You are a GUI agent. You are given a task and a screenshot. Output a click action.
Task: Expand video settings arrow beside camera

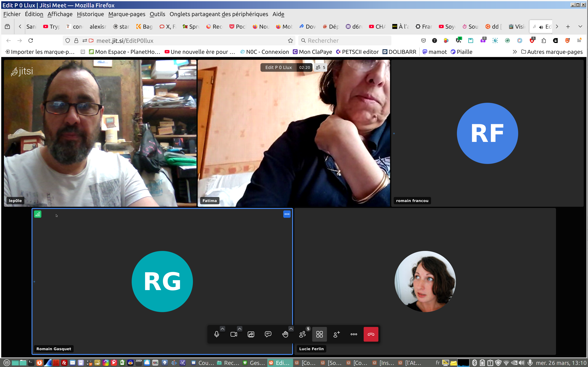(x=240, y=329)
